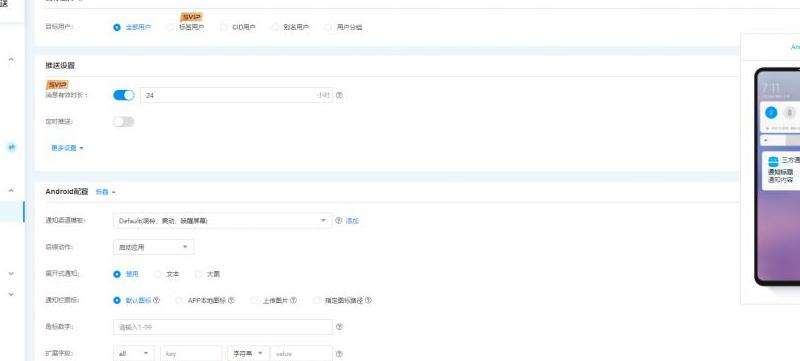Click SVIP badge above 标签用户
Viewport: 800px width, 361px height.
pyautogui.click(x=191, y=17)
